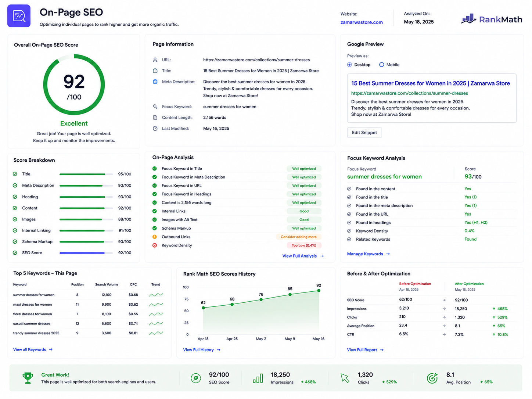Click the Apr 18 data point labeled 62
Viewport: 532px width, 399px height.
[x=204, y=308]
